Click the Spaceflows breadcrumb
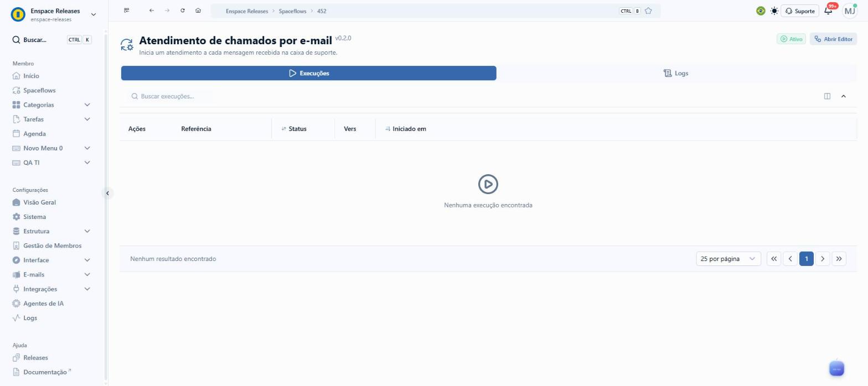868x386 pixels. (x=292, y=11)
